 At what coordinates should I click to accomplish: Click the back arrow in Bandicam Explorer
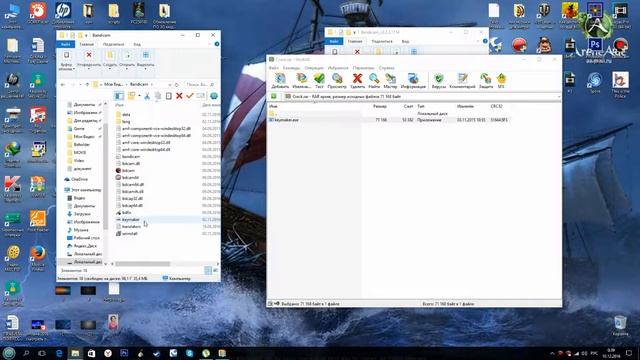coord(63,84)
